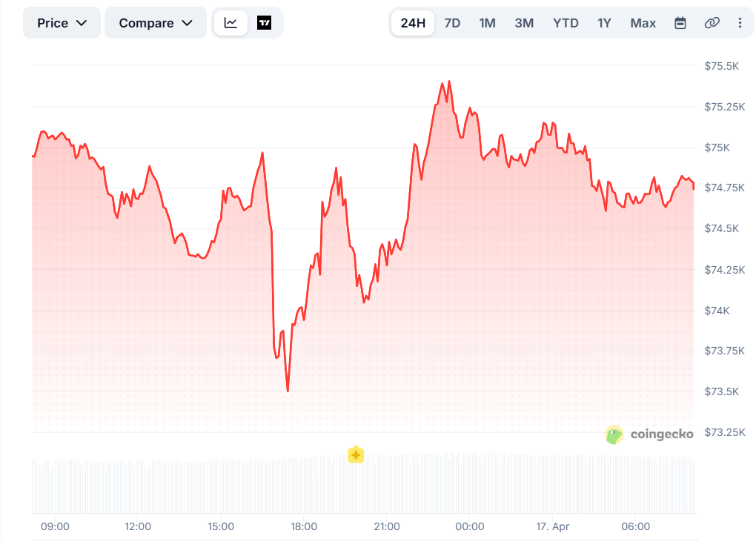Expand the Price dropdown
The width and height of the screenshot is (756, 542).
click(x=62, y=23)
